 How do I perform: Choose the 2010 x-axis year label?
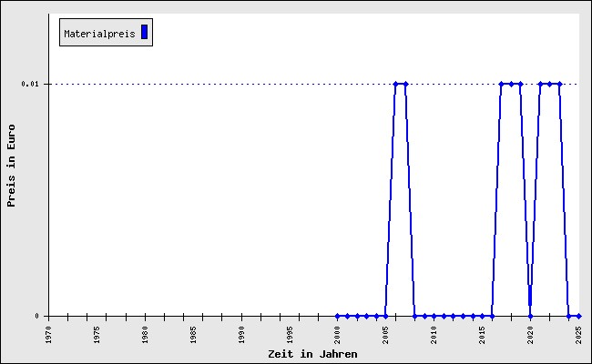click(434, 334)
